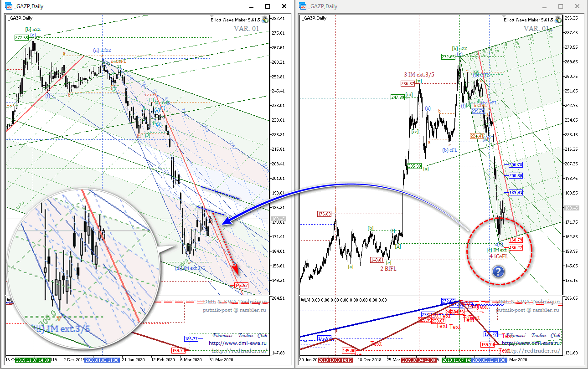The width and height of the screenshot is (588, 369).
Task: Click the green 205.99 price label in right chart
Action: click(x=414, y=166)
